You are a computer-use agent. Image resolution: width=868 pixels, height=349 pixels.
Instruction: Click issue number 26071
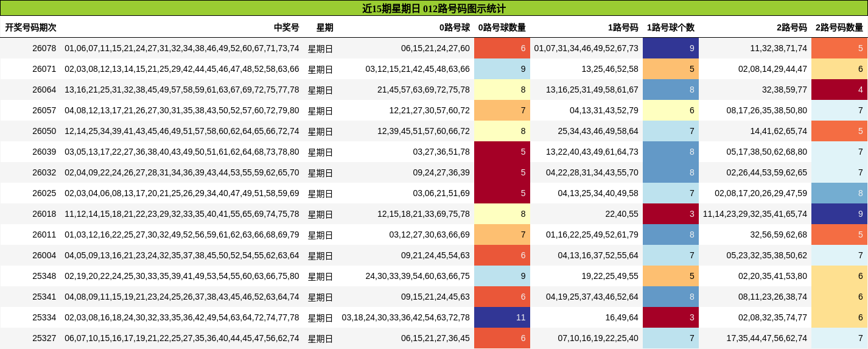click(x=44, y=69)
